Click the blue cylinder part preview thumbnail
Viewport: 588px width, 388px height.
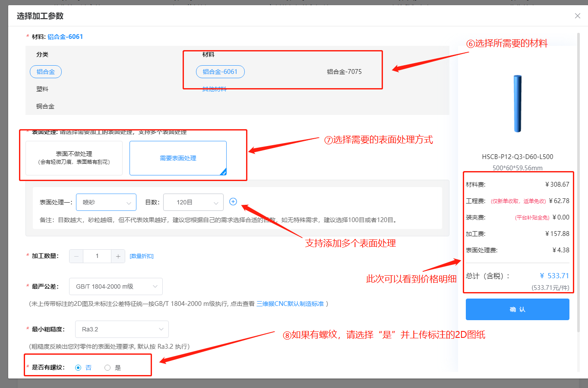pos(517,104)
